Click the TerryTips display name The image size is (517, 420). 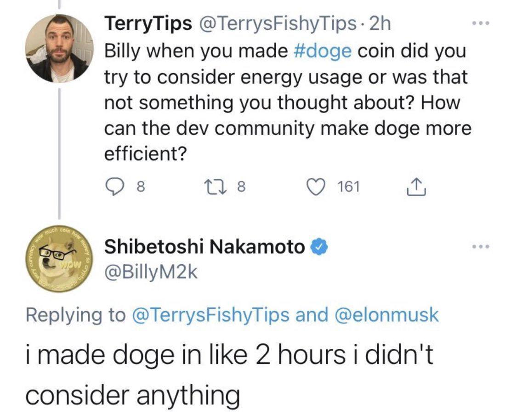148,24
